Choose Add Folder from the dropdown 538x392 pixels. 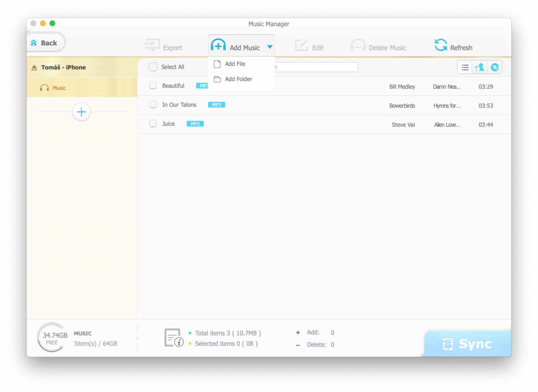click(x=238, y=79)
